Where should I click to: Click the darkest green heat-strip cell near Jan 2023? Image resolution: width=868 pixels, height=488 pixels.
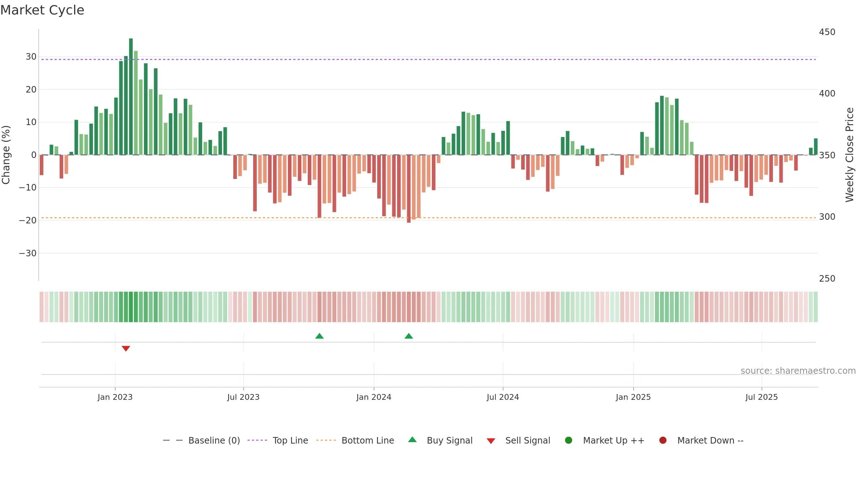(x=131, y=307)
